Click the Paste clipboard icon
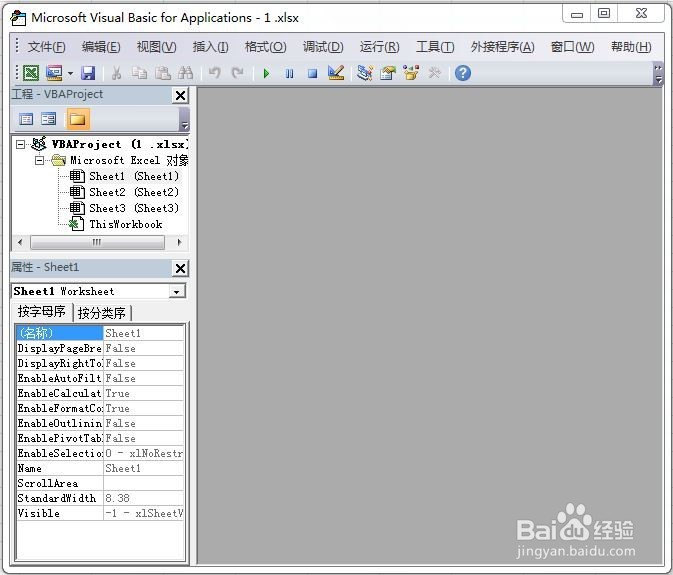 [163, 73]
